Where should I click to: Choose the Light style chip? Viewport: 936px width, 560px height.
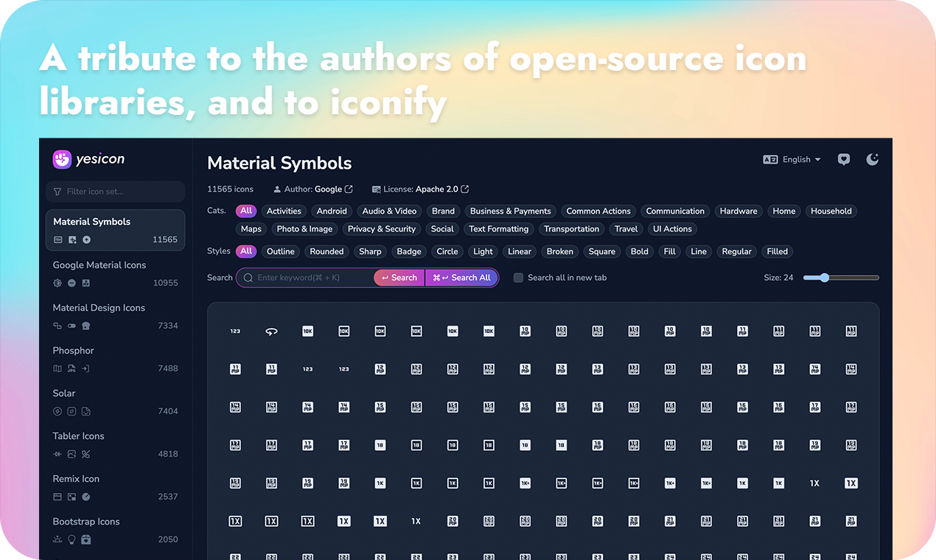coord(483,251)
